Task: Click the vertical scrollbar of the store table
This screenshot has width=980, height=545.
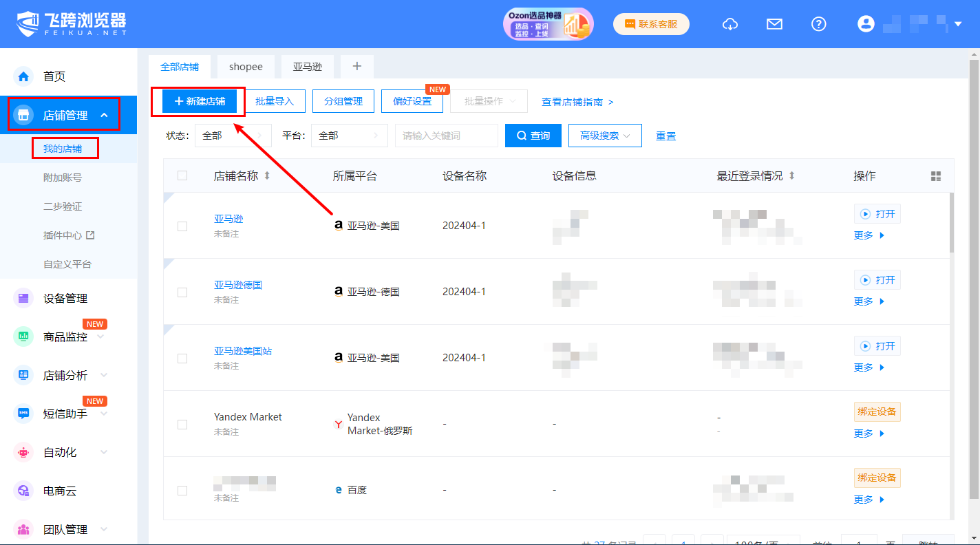Action: tap(952, 224)
